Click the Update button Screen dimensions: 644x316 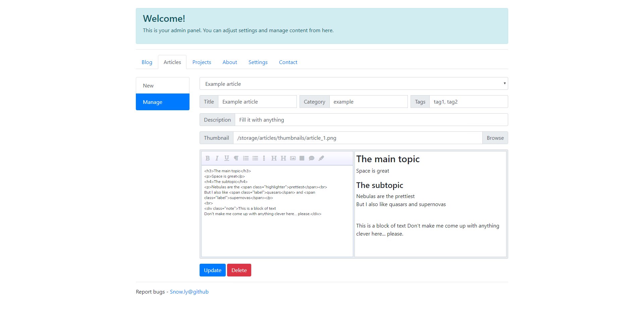213,270
